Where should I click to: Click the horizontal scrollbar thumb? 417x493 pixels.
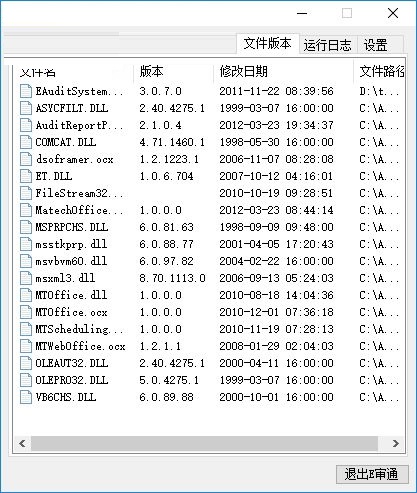(x=205, y=443)
